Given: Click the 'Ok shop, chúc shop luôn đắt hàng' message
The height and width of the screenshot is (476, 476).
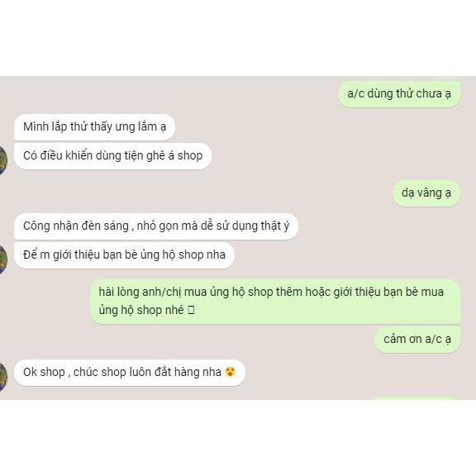Looking at the screenshot, I should [130, 373].
